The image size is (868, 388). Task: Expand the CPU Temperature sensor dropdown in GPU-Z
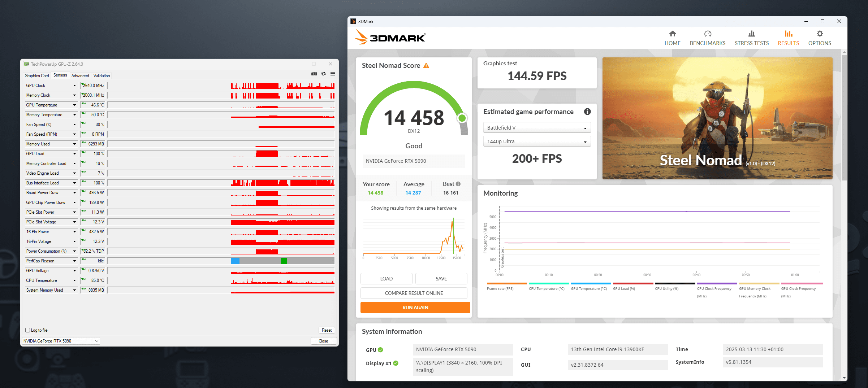tap(74, 280)
